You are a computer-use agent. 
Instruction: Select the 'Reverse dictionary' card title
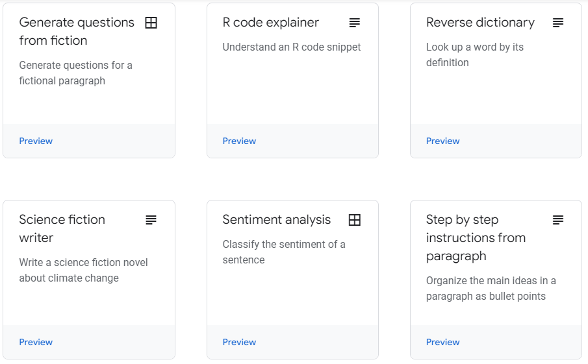480,23
